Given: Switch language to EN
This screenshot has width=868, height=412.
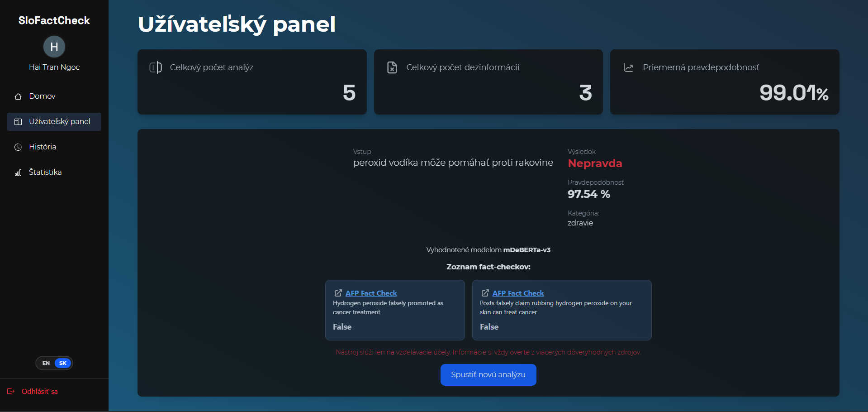Looking at the screenshot, I should coord(46,363).
